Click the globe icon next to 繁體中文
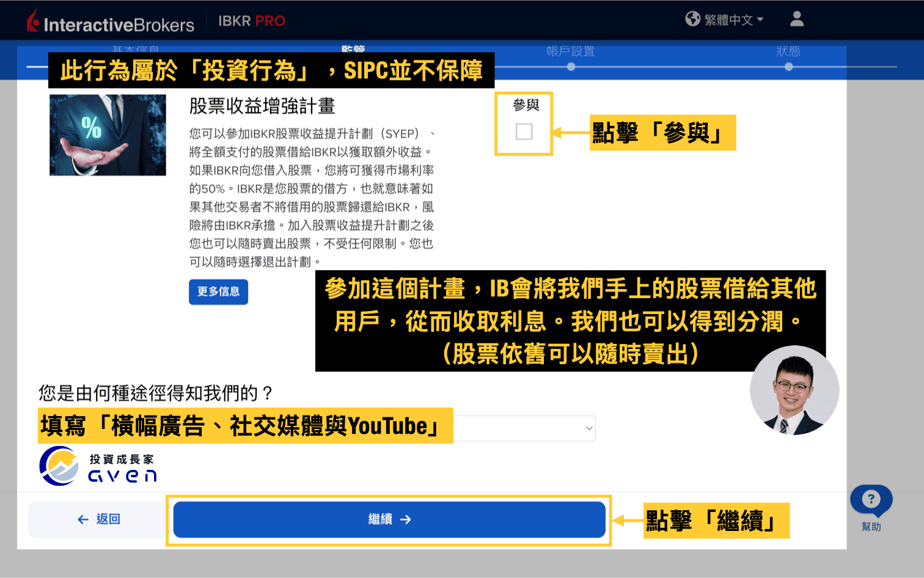 point(692,19)
